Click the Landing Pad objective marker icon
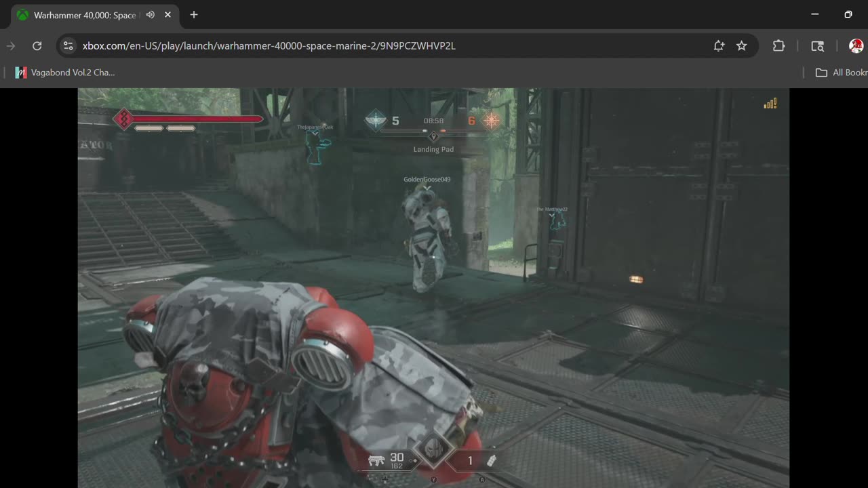Image resolution: width=868 pixels, height=488 pixels. (433, 136)
